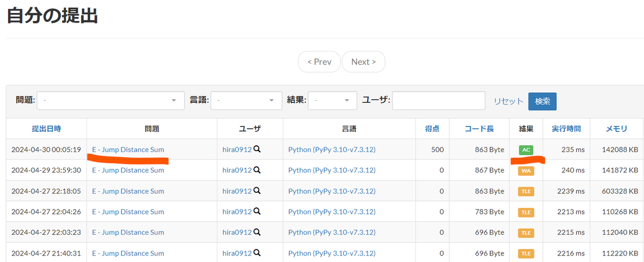Click magnifier icon beside hira0912 in 21:40:31 row

257,253
